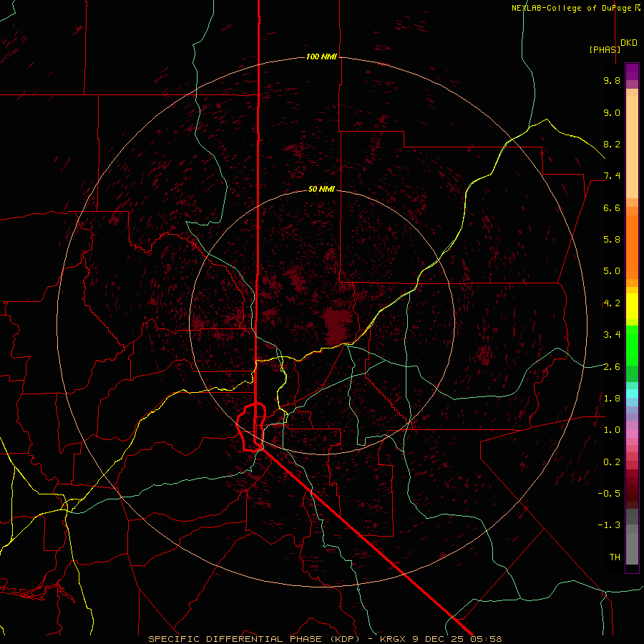Click the NEXLAB-College of DuPage watermark text

(575, 8)
